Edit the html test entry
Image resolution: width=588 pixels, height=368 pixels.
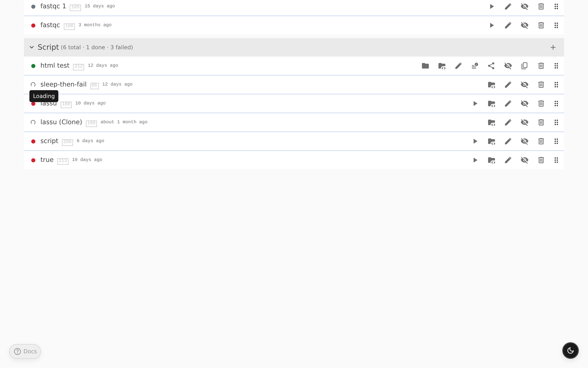tap(458, 66)
